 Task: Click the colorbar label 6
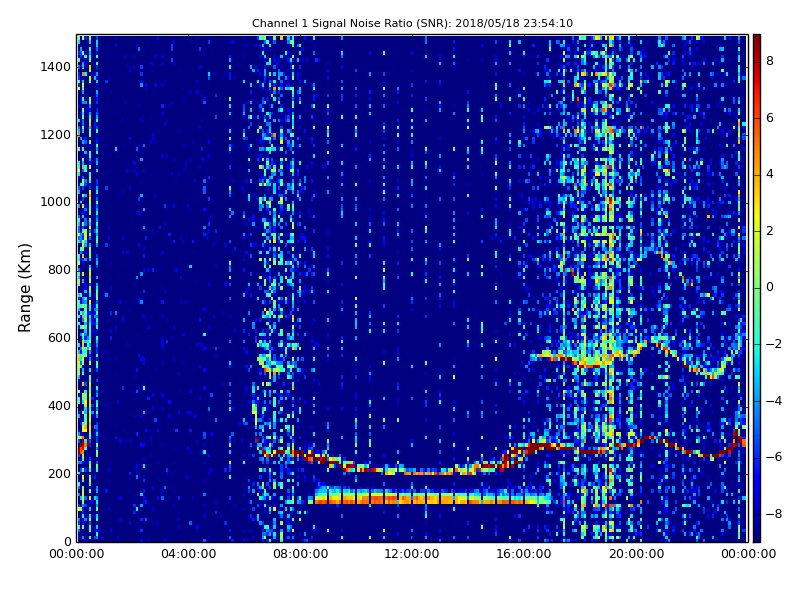770,118
